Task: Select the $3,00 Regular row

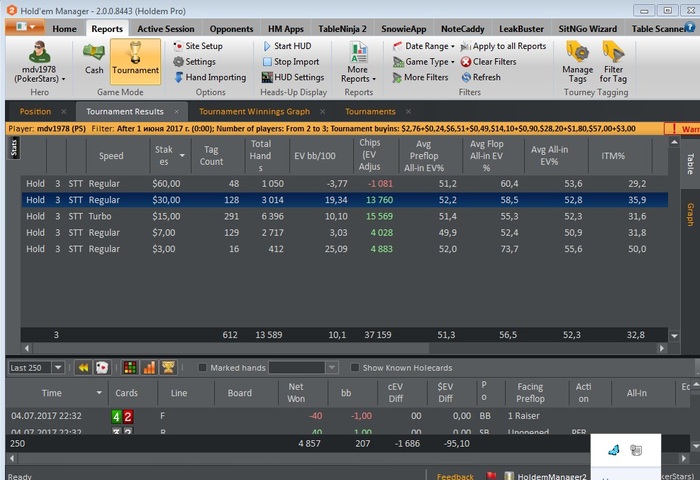Action: coord(345,249)
